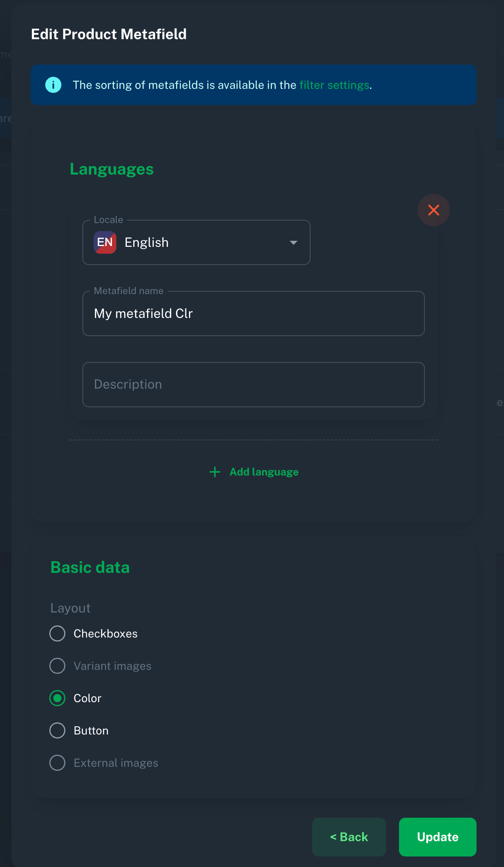504x867 pixels.
Task: Click the EN locale flag badge
Action: (105, 242)
